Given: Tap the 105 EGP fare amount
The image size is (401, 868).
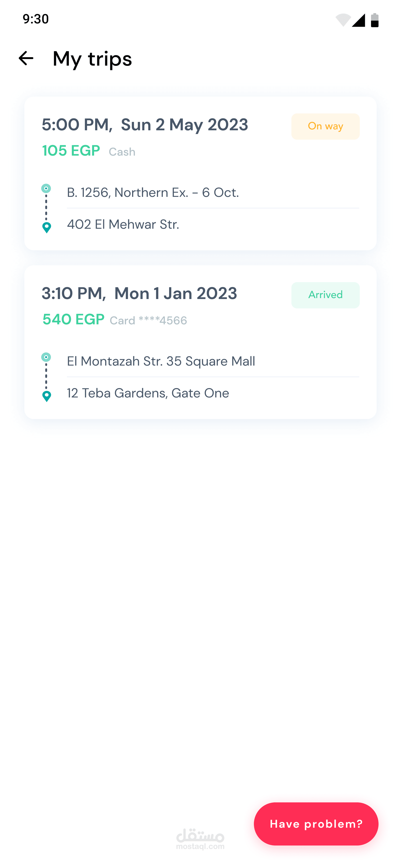Looking at the screenshot, I should 71,151.
